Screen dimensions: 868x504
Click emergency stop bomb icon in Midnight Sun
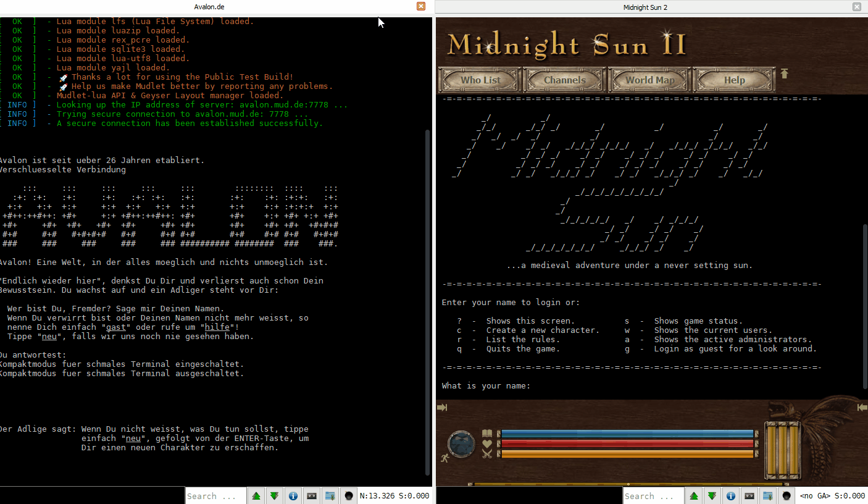pyautogui.click(x=787, y=495)
